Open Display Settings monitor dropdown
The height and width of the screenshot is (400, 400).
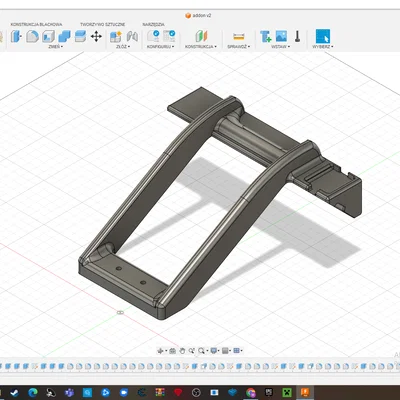(215, 351)
